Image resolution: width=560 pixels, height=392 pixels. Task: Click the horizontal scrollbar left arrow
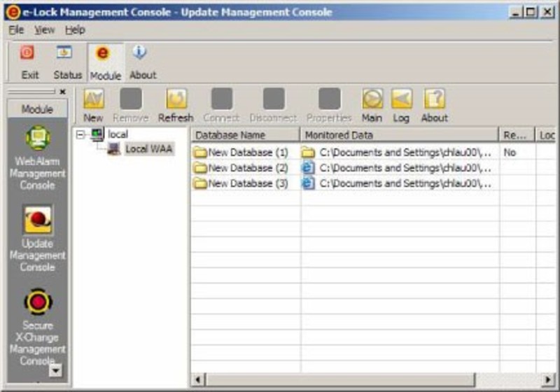coord(198,379)
